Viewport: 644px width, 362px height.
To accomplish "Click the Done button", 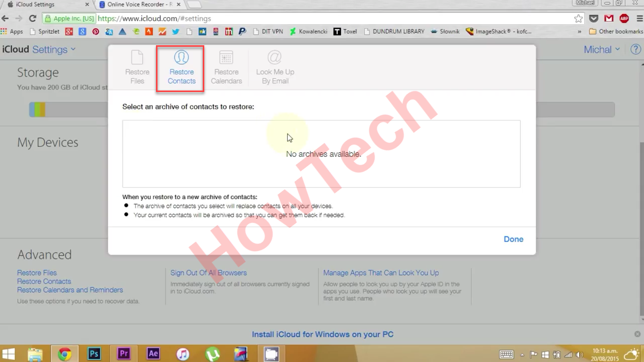I will [514, 239].
